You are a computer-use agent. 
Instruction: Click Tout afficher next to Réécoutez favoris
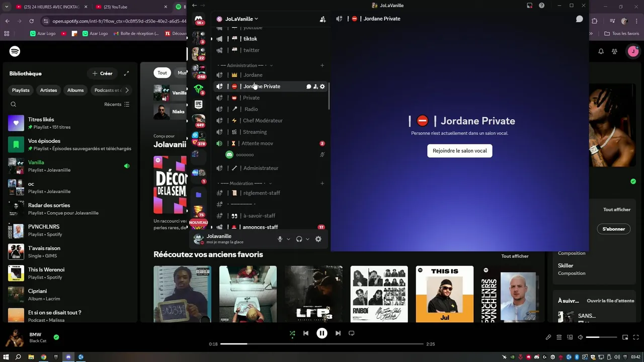click(x=515, y=256)
